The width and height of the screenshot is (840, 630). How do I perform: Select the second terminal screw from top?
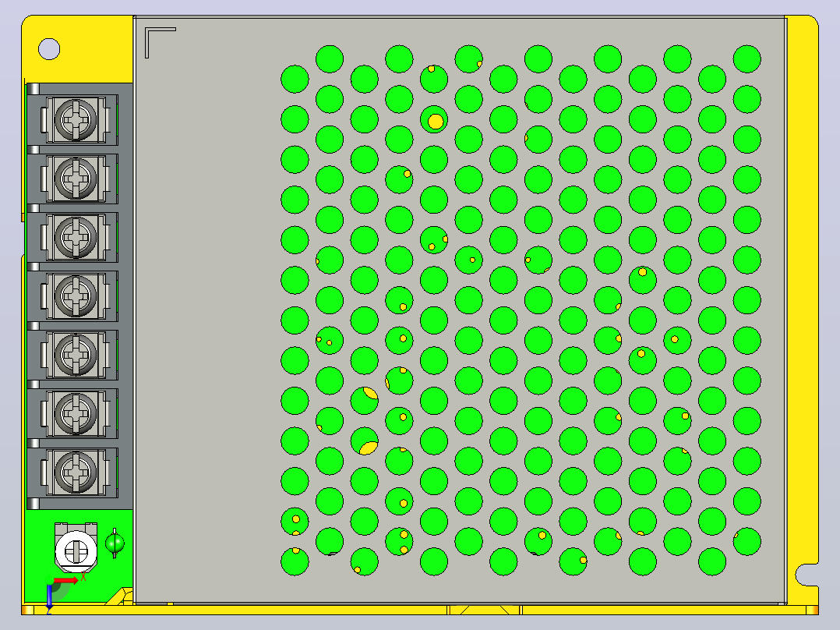coord(76,178)
